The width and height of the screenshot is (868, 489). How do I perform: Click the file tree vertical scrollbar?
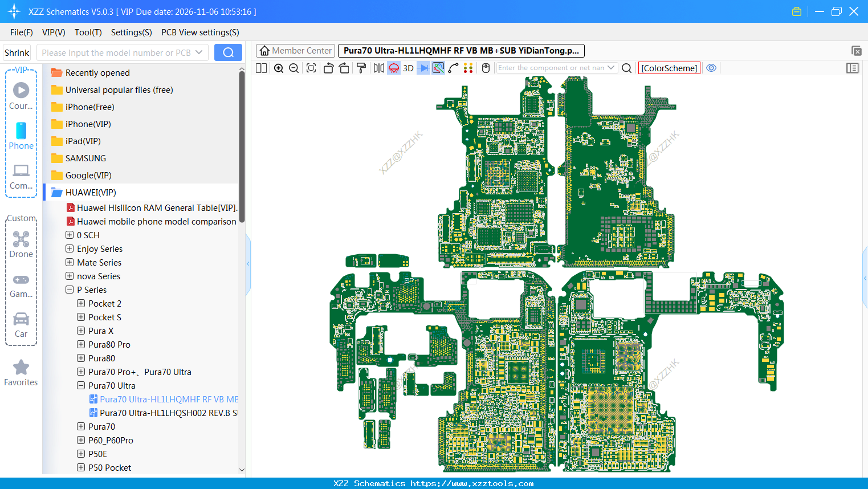[x=242, y=146]
